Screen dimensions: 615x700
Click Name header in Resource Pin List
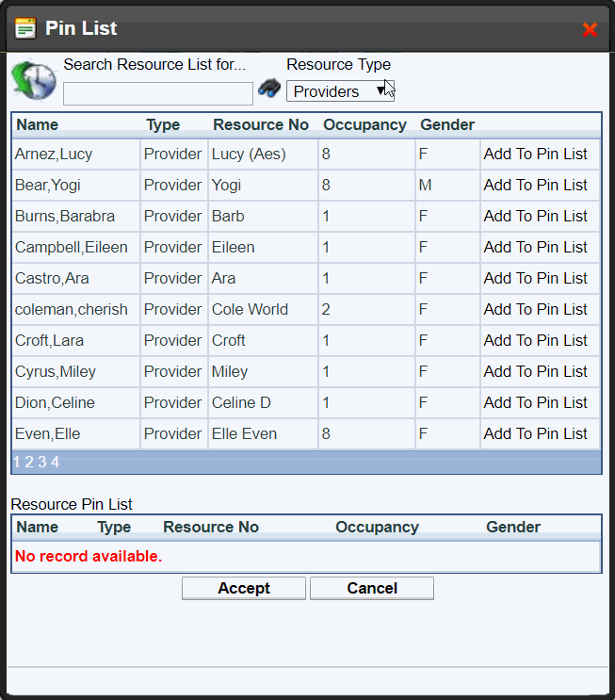[x=38, y=528]
